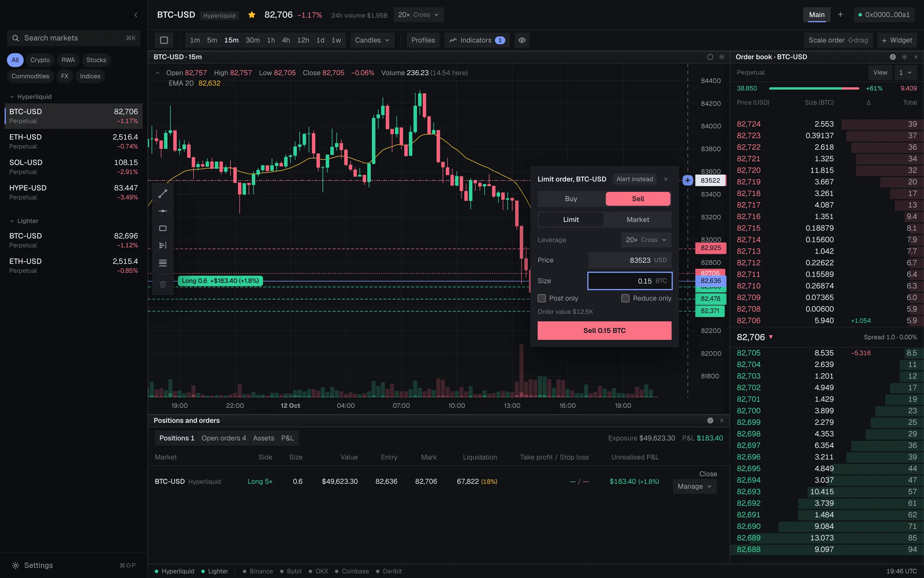The width and height of the screenshot is (924, 578).
Task: Select the 1h timeframe
Action: coord(271,40)
